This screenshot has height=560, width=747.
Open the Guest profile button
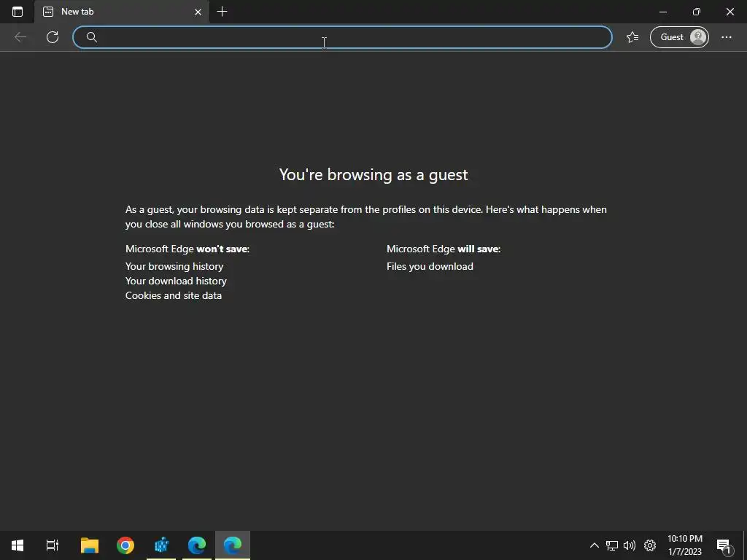679,37
